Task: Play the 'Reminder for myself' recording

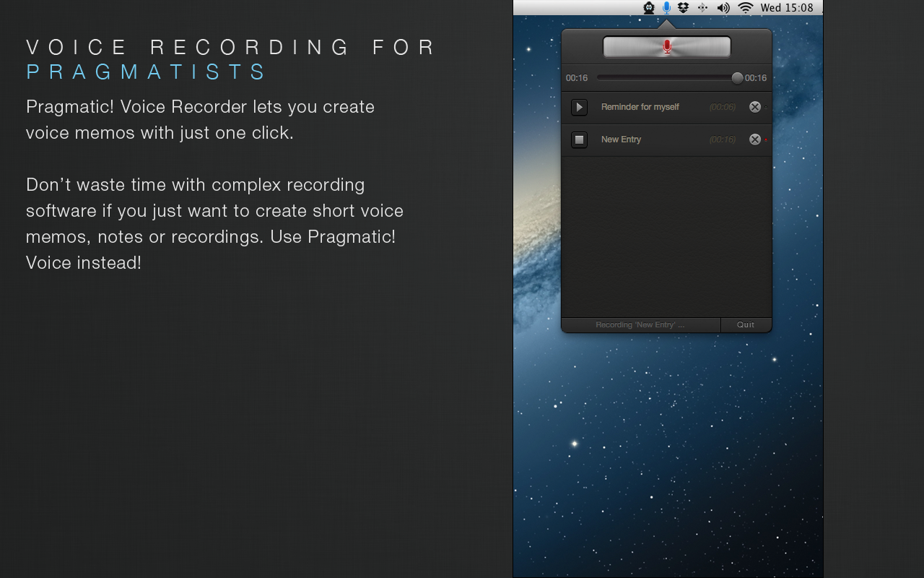Action: click(x=579, y=107)
